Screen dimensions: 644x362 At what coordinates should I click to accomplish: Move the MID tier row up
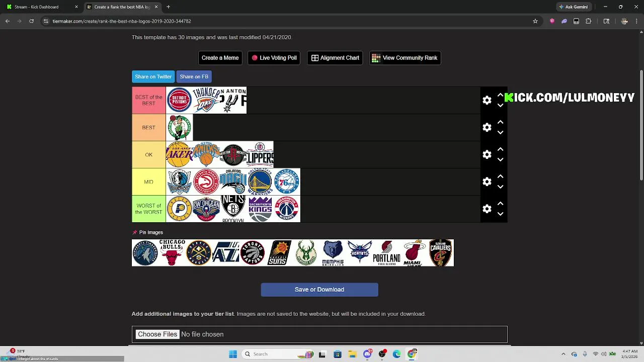point(500,176)
